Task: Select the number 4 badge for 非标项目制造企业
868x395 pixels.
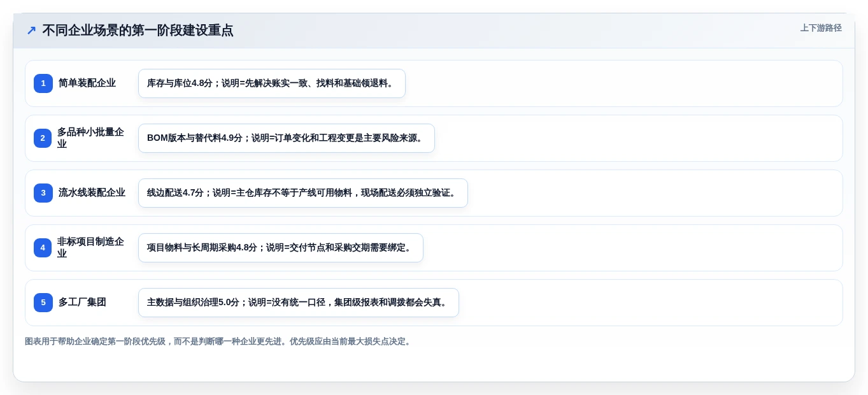Action: pos(43,248)
